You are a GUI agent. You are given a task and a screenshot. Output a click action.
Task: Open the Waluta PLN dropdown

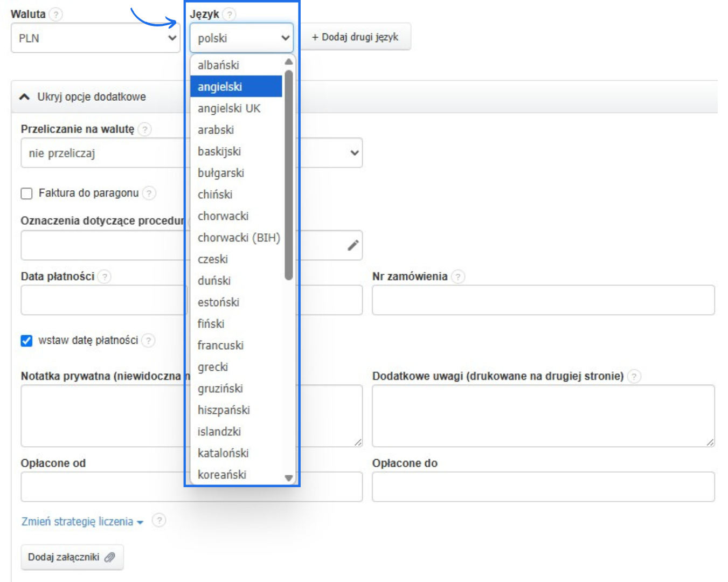[95, 38]
